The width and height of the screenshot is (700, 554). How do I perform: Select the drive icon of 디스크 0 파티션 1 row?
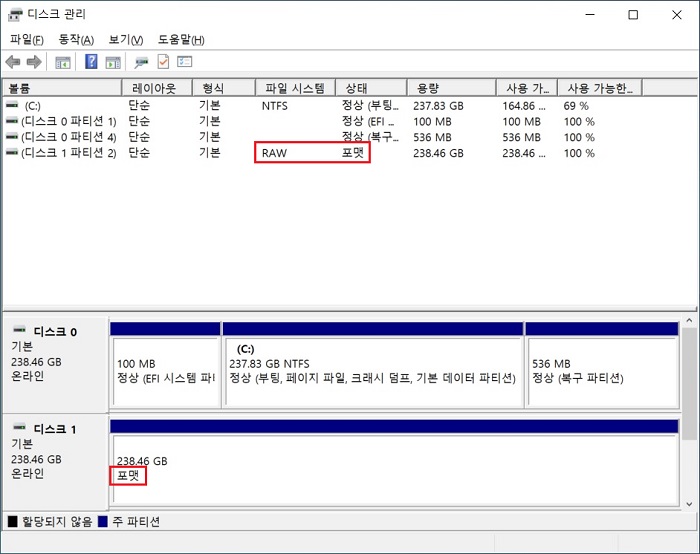pos(12,121)
